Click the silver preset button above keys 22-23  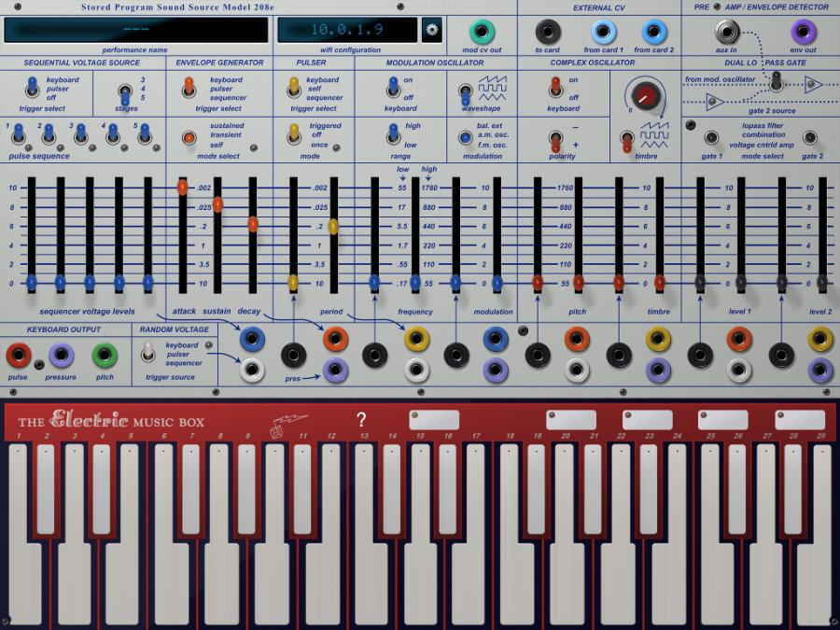tap(647, 420)
